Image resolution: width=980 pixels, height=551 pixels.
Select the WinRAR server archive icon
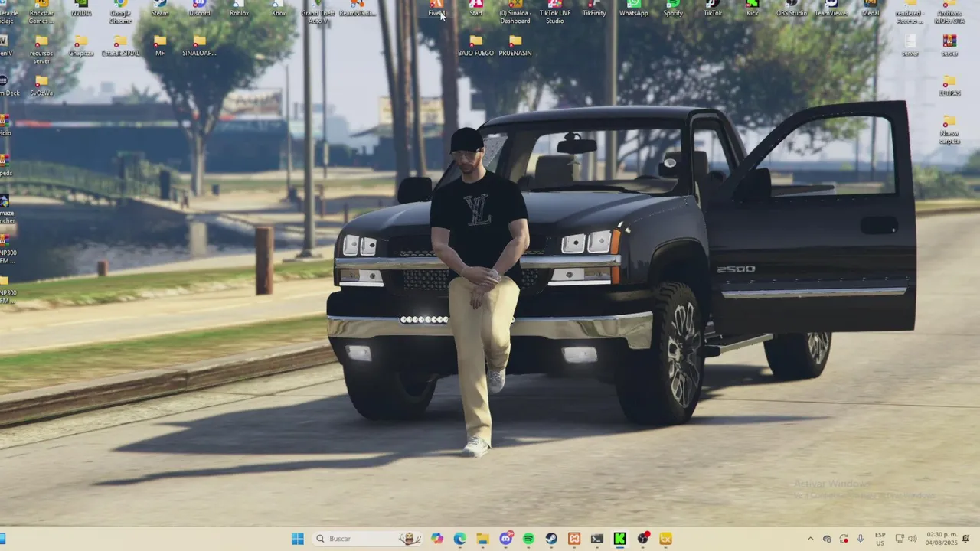click(949, 45)
